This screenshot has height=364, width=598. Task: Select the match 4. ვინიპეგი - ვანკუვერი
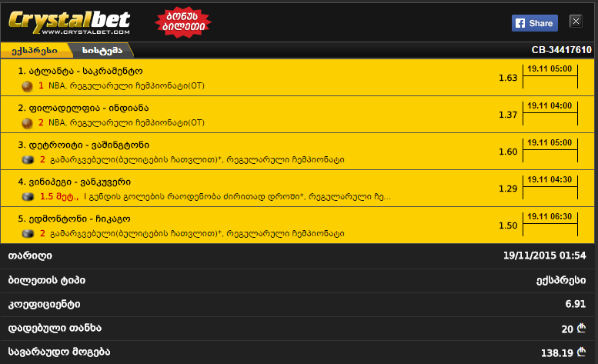coord(75,182)
